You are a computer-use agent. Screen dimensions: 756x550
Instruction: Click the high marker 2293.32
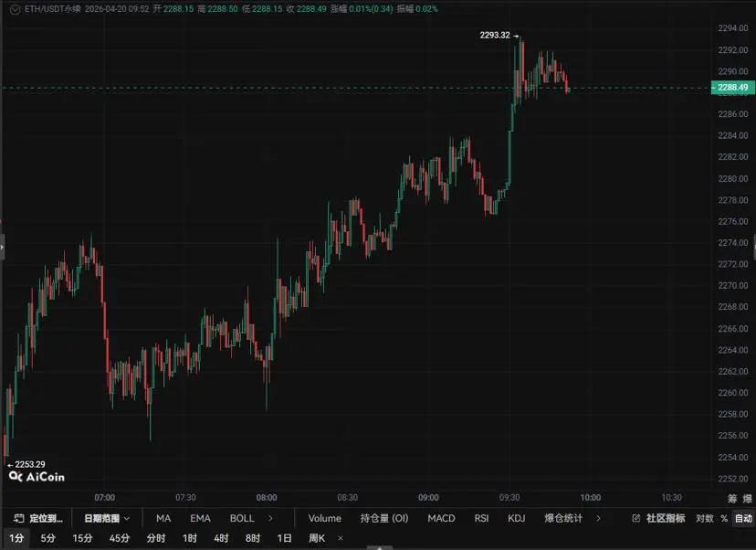(495, 36)
